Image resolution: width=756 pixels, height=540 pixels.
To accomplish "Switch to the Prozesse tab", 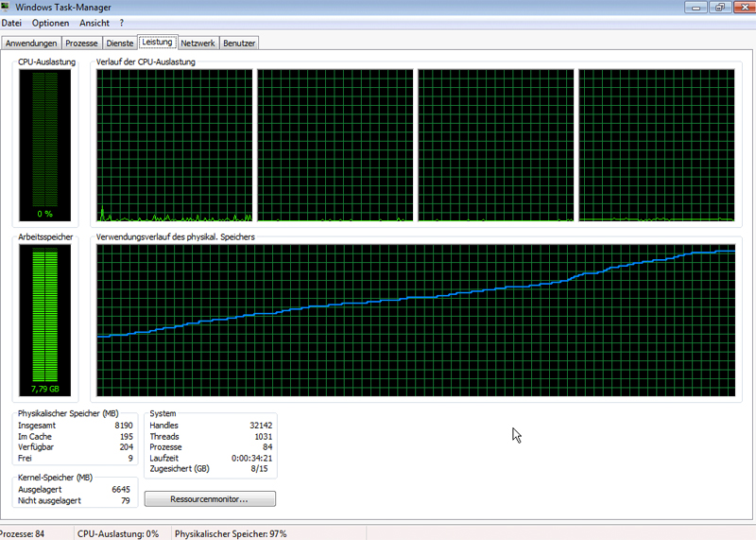I will click(x=83, y=44).
